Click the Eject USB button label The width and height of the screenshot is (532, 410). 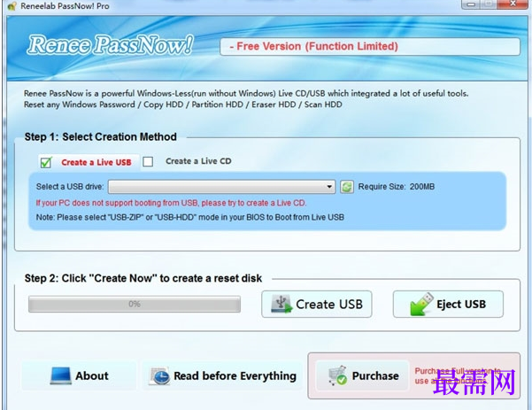pos(461,304)
